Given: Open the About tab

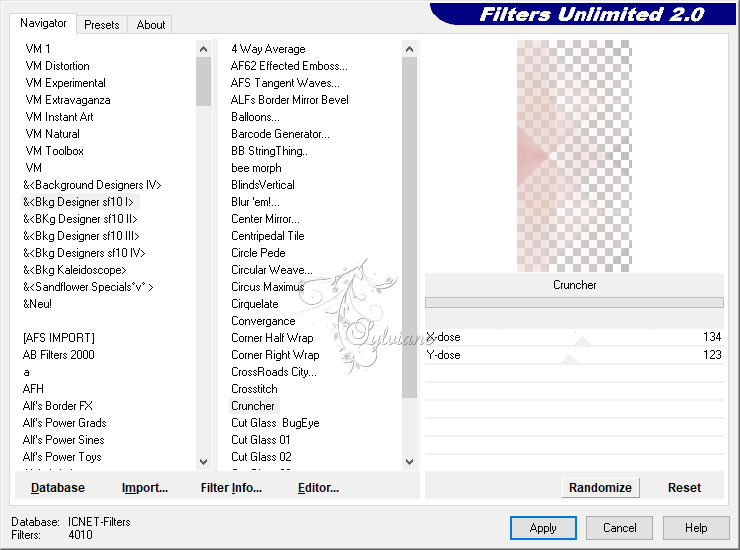Looking at the screenshot, I should click(151, 25).
